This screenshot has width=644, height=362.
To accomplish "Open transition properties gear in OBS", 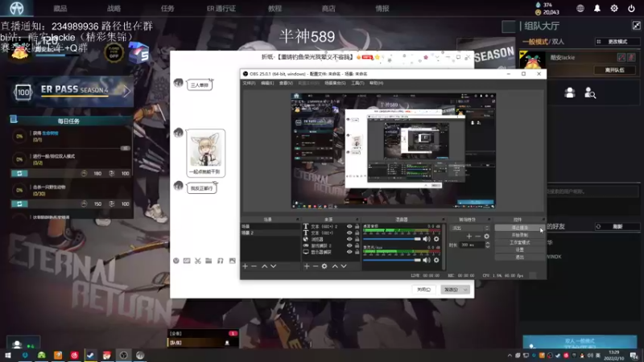I will tap(487, 236).
